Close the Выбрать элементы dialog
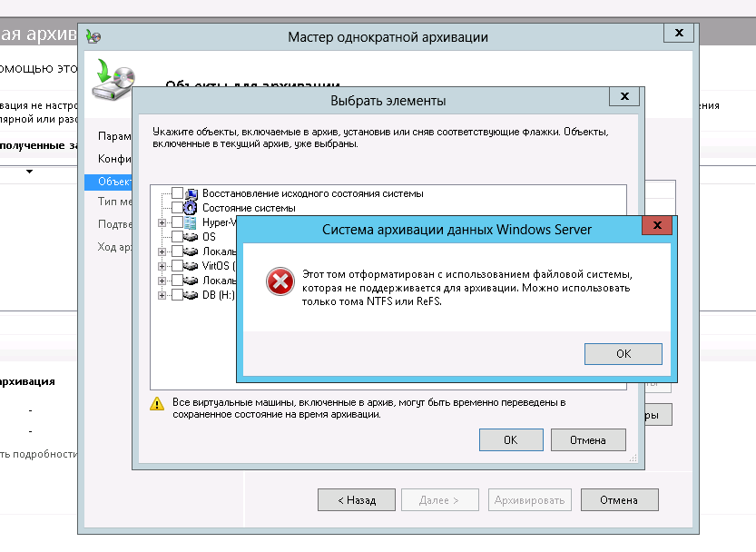The height and width of the screenshot is (552, 756). point(624,96)
